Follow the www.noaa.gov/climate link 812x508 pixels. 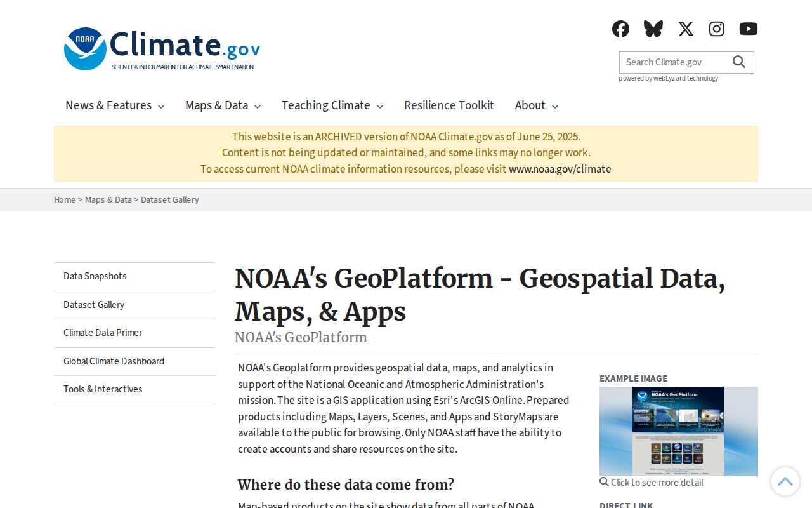pos(560,169)
